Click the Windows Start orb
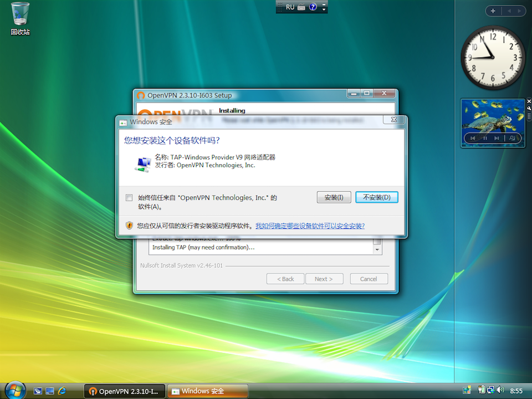 coord(16,391)
